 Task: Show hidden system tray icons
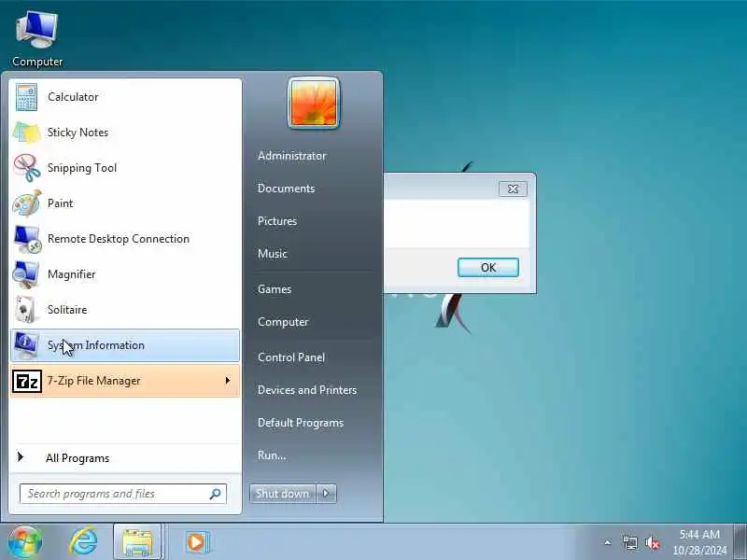click(608, 542)
